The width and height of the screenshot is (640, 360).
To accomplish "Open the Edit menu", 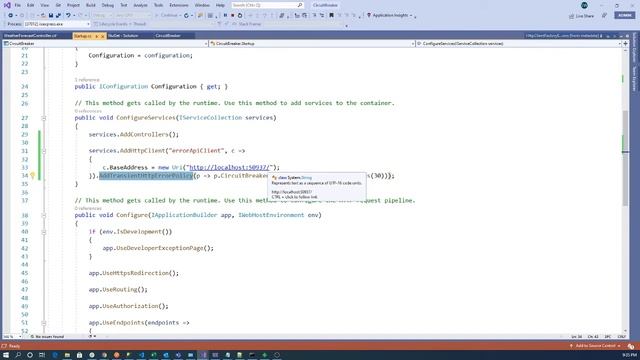I will coord(31,5).
